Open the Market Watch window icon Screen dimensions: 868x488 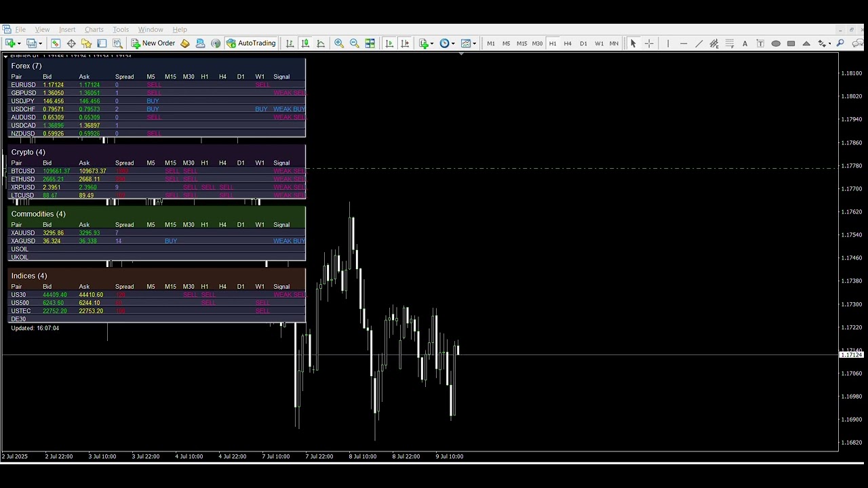click(56, 43)
